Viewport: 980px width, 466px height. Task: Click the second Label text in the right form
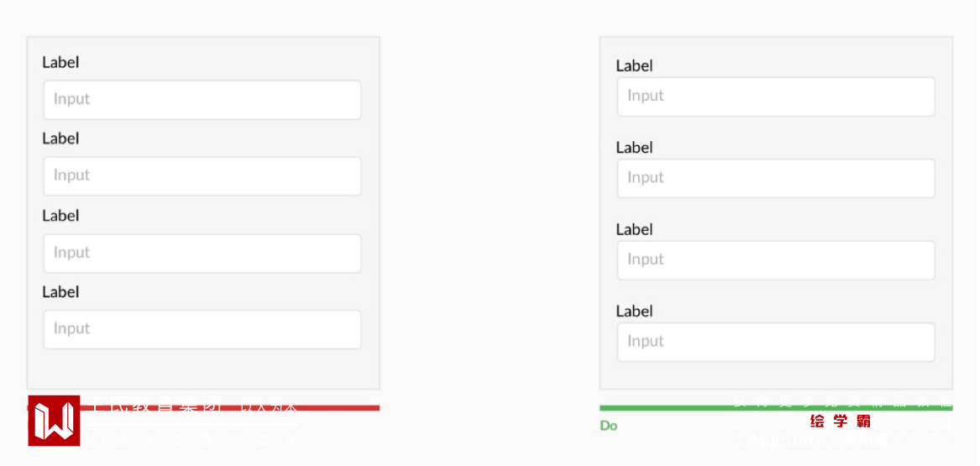point(634,148)
